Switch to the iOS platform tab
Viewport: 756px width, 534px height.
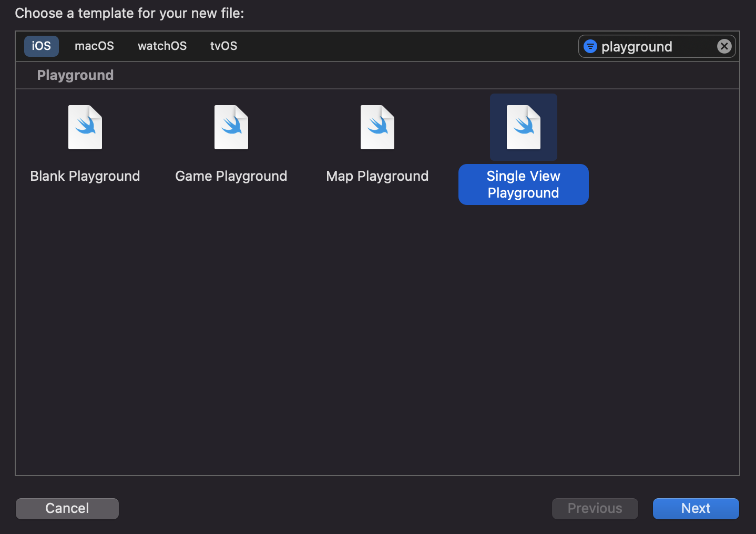click(x=42, y=46)
